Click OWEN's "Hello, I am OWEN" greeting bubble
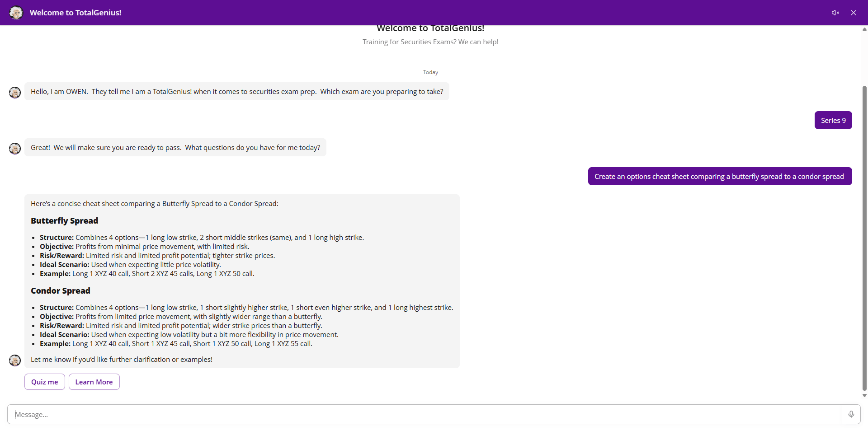The height and width of the screenshot is (440, 868). (x=237, y=91)
